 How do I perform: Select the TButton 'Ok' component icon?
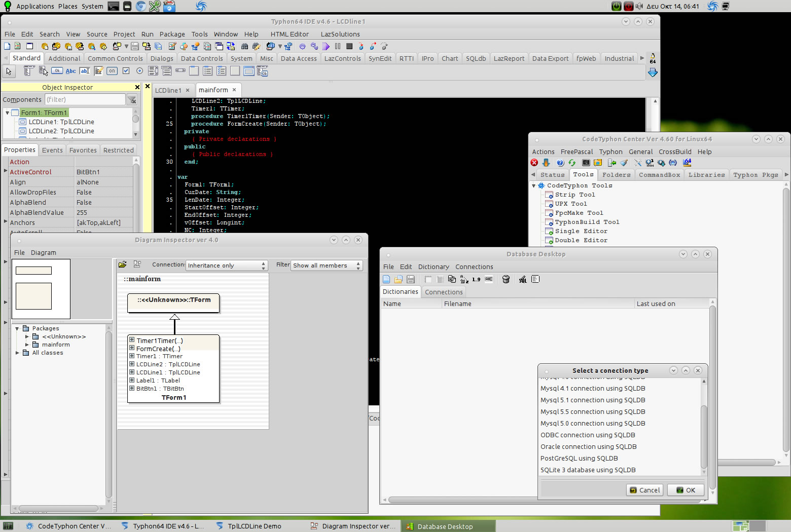[57, 71]
